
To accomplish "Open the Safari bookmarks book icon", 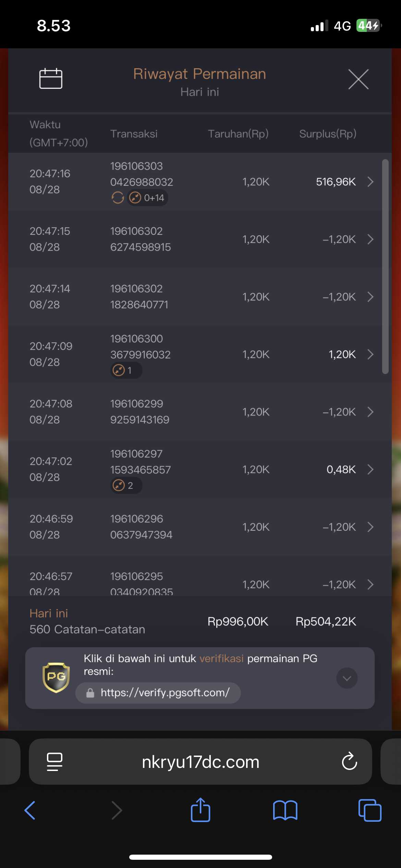I will (x=285, y=810).
